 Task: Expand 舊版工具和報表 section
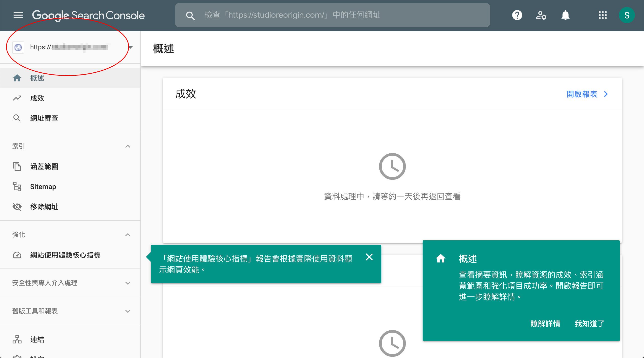pyautogui.click(x=128, y=311)
